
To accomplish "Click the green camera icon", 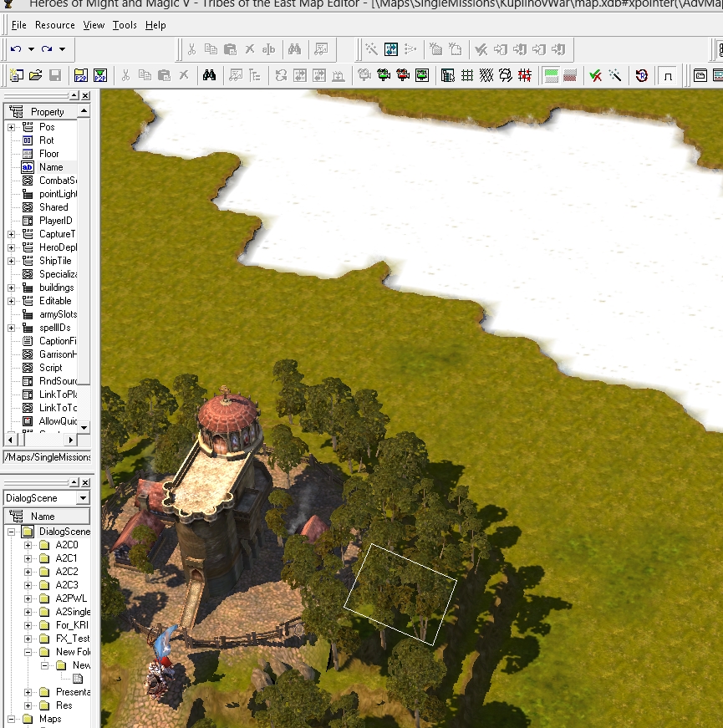I will 384,75.
